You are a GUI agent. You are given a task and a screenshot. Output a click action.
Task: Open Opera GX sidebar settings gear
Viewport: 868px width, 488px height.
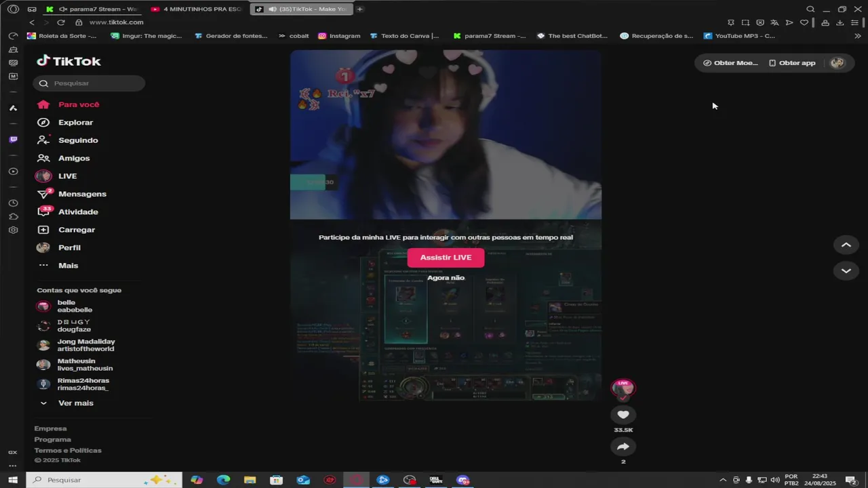[13, 230]
